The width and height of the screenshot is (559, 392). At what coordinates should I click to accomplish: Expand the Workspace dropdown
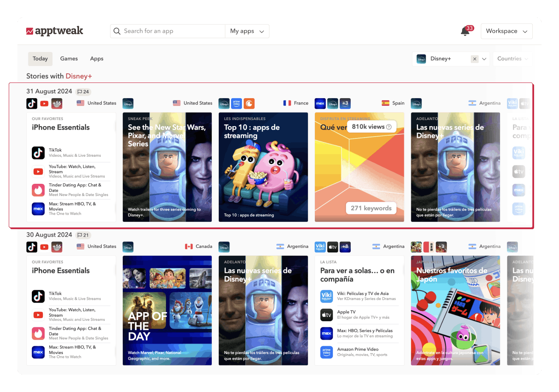[507, 31]
